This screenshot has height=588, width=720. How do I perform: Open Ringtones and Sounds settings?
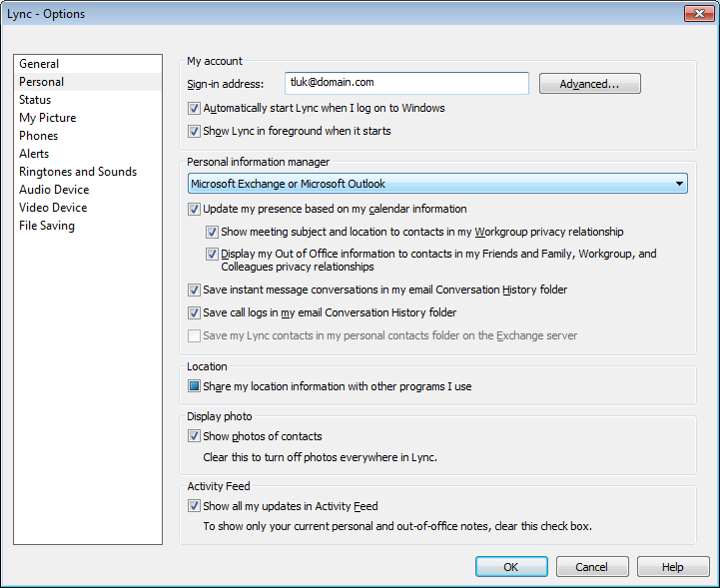click(x=78, y=172)
